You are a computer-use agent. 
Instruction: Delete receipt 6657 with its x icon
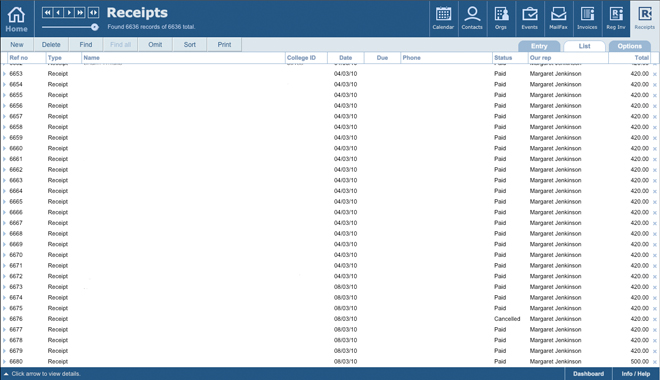tap(655, 117)
